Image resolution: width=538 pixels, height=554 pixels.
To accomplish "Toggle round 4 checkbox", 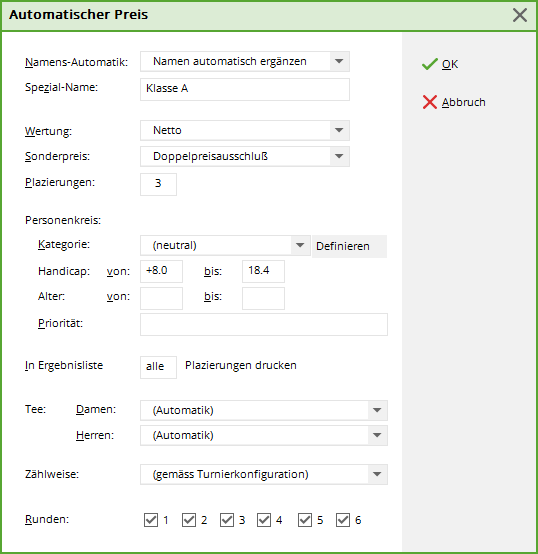I will [264, 520].
